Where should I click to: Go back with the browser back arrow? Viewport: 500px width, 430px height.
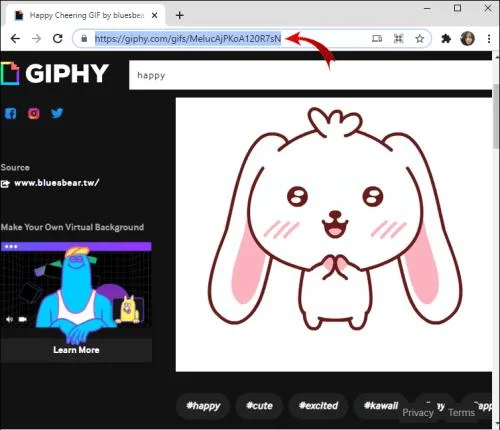tap(15, 39)
